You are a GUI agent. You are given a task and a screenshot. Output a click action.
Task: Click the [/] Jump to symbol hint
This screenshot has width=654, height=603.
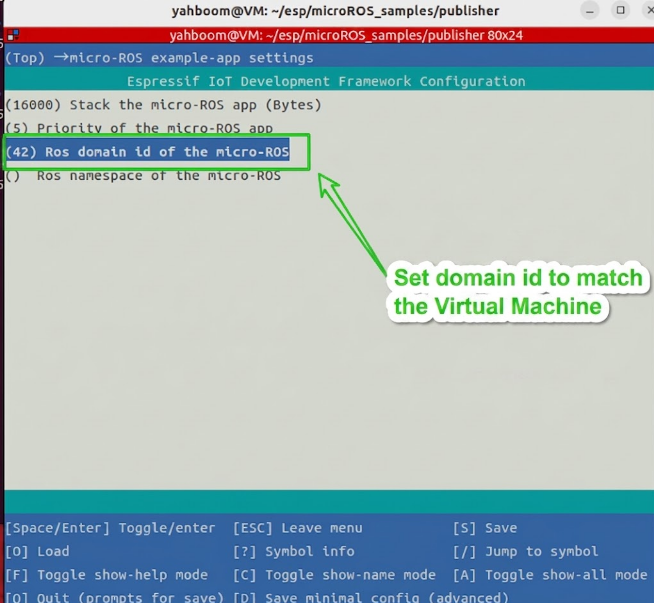[526, 551]
